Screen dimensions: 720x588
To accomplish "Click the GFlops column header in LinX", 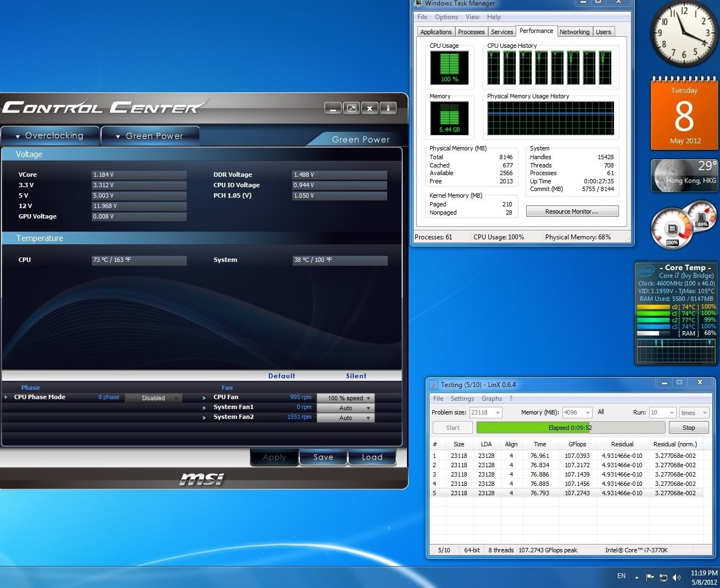I will [x=577, y=444].
